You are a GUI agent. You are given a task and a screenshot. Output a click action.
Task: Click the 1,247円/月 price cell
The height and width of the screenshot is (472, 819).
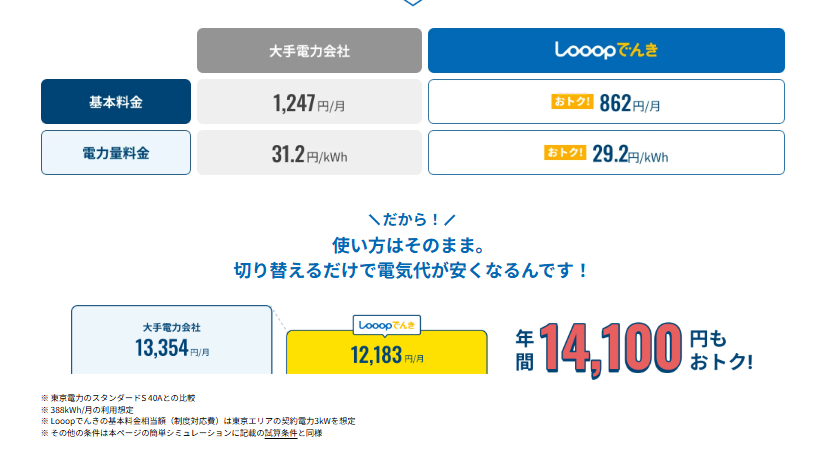(309, 102)
